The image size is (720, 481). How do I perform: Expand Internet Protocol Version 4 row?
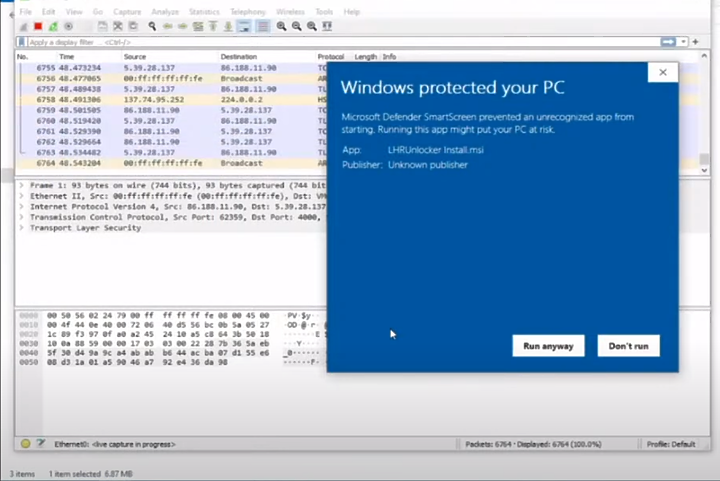22,207
